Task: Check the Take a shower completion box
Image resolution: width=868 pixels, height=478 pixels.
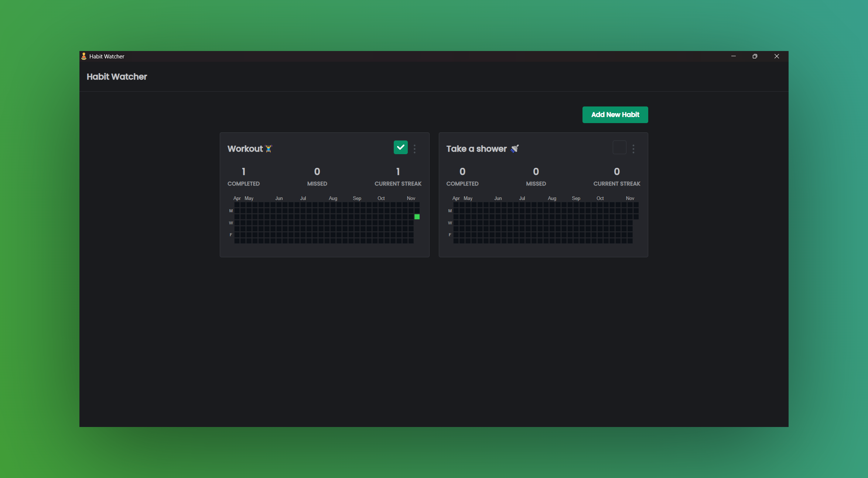Action: coord(619,148)
